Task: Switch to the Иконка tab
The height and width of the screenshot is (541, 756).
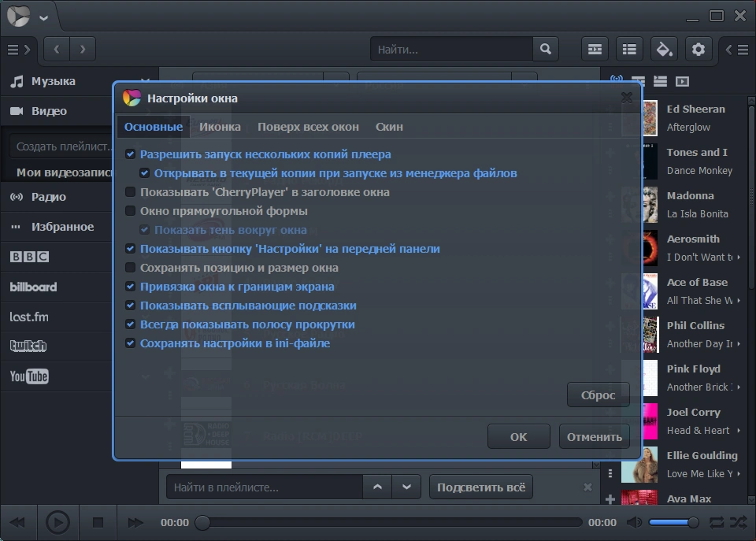Action: pyautogui.click(x=220, y=127)
